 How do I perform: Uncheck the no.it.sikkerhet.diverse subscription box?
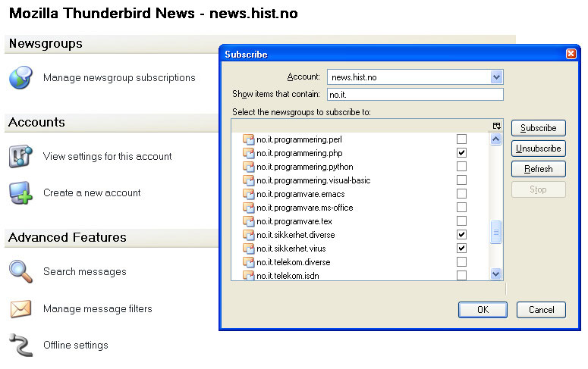tap(461, 235)
